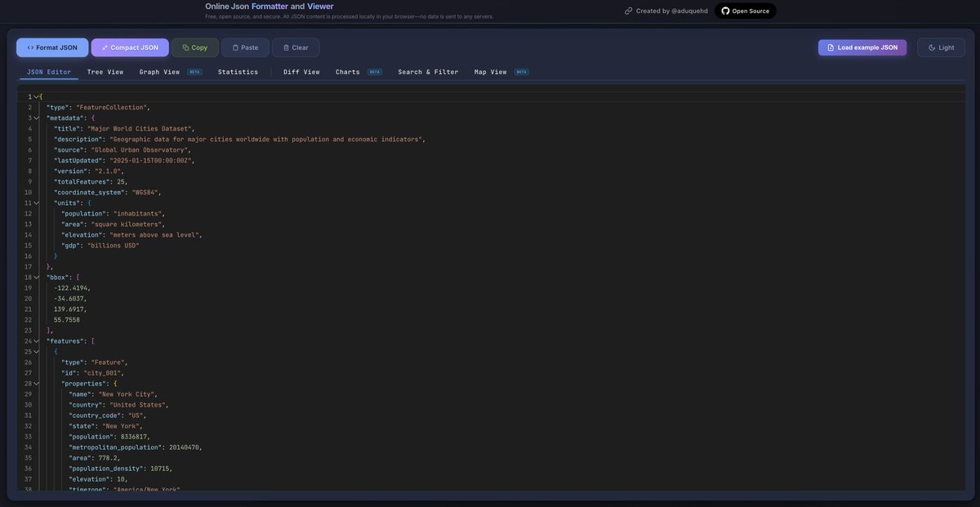The width and height of the screenshot is (980, 507).
Task: Click the totalFeatures value 25
Action: point(121,182)
